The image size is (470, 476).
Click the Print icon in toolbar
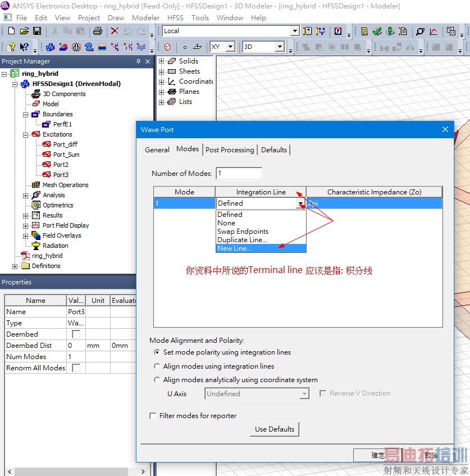[97, 31]
